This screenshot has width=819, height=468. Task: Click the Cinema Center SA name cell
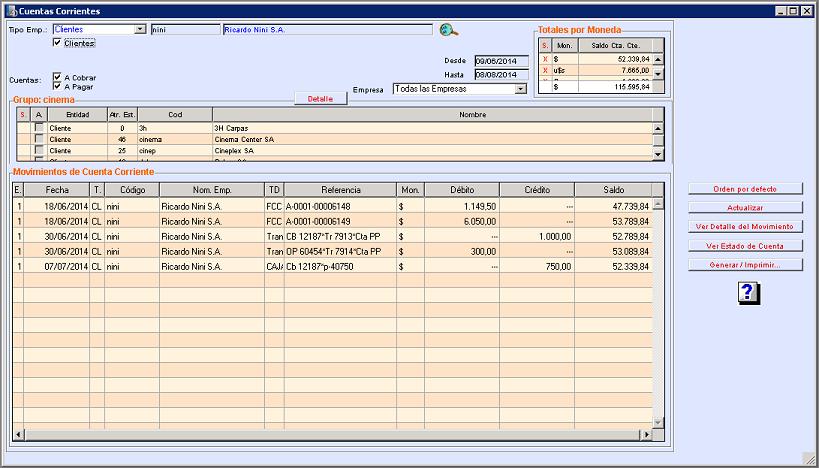pyautogui.click(x=432, y=139)
